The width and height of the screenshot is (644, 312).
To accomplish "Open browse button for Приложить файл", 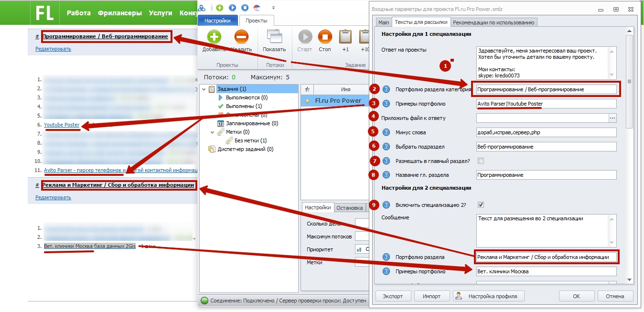I will coord(612,118).
